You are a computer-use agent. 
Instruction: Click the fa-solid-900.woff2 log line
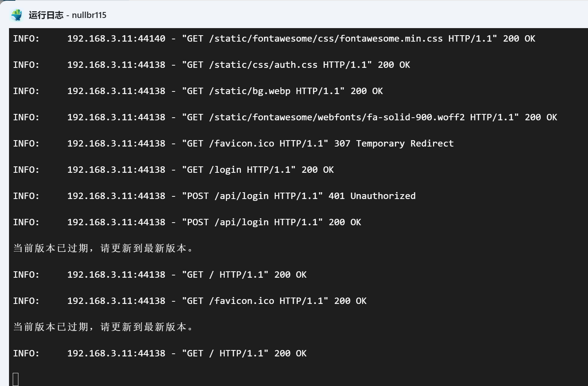pyautogui.click(x=285, y=117)
